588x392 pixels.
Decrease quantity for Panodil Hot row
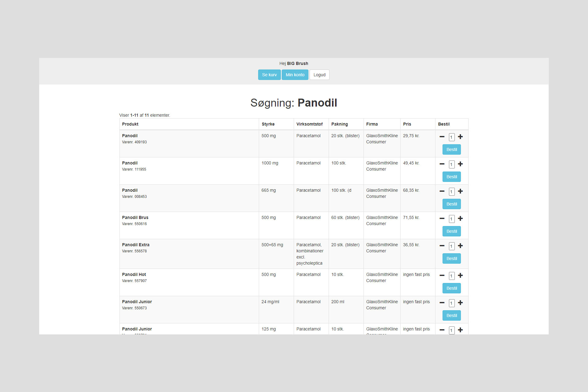(442, 275)
